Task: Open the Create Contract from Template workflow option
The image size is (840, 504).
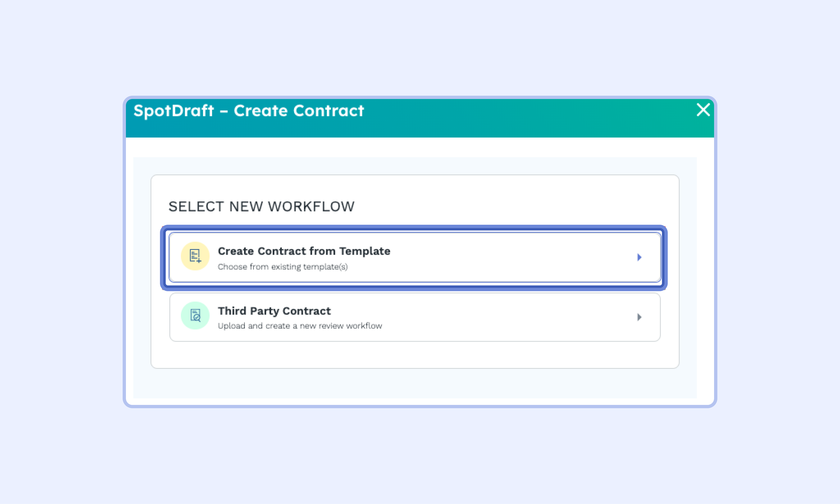Action: 414,258
